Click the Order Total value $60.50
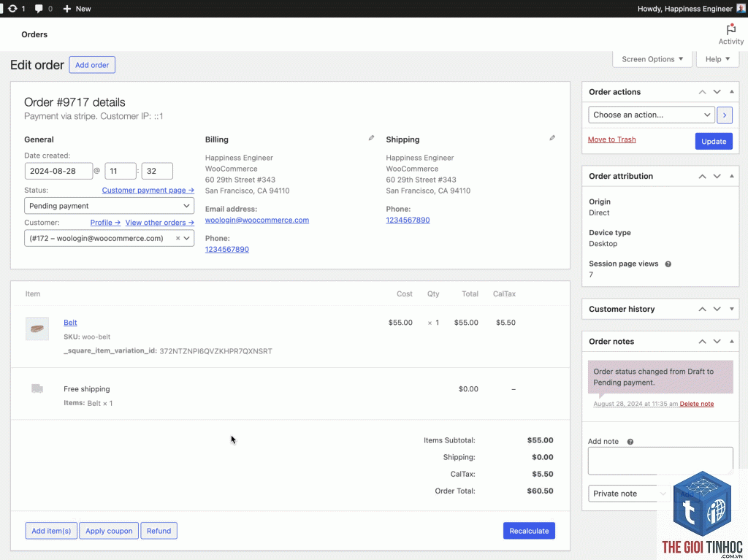This screenshot has width=748, height=560. coord(540,491)
